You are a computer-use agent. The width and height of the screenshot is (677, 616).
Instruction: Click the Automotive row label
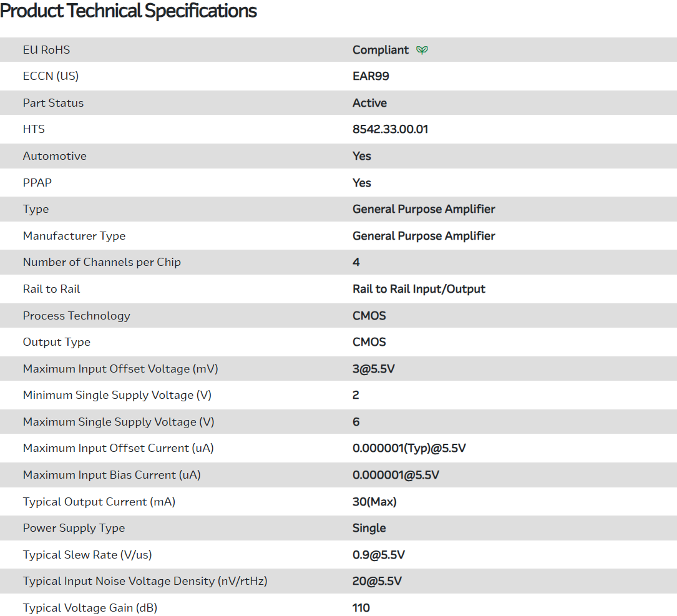point(55,156)
